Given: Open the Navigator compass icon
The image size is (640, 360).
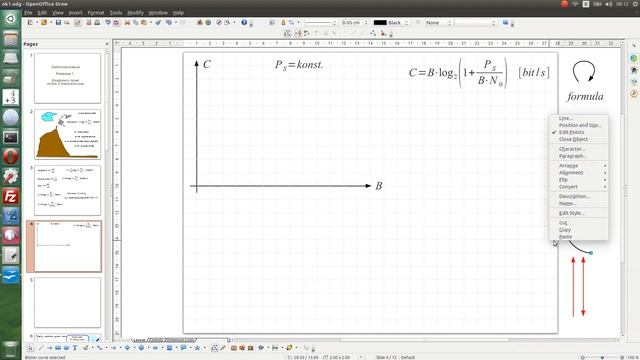Looking at the screenshot, I should (219, 22).
